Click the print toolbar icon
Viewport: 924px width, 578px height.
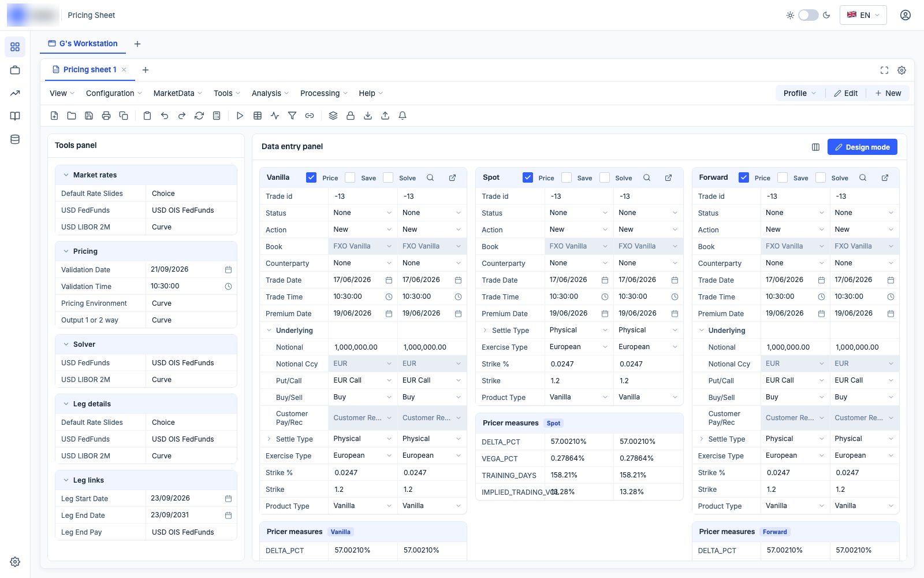pyautogui.click(x=106, y=116)
